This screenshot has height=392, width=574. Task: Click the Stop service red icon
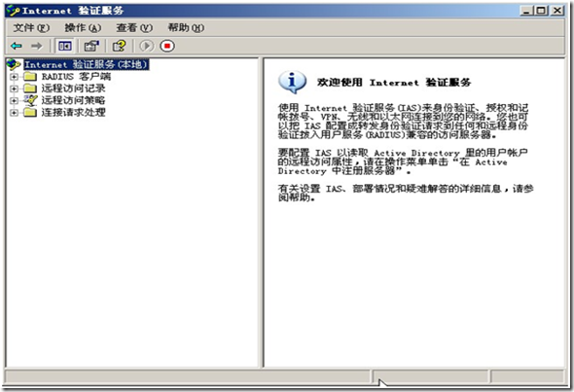coord(167,46)
